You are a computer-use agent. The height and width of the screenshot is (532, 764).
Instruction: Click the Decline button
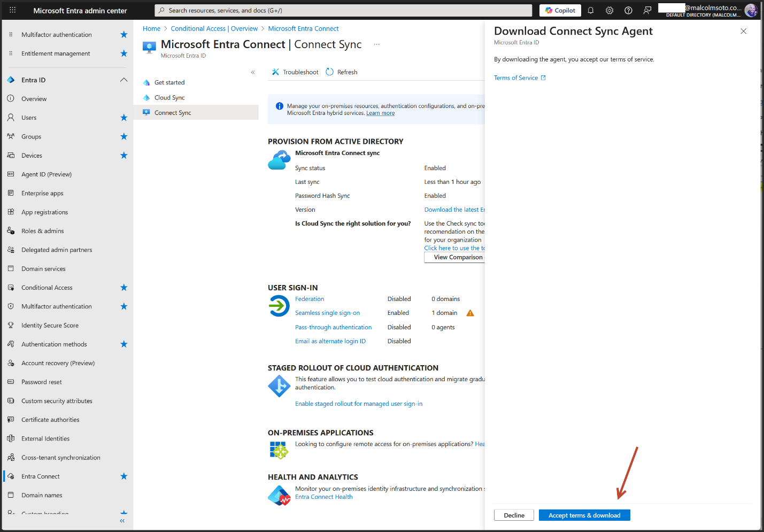pyautogui.click(x=514, y=515)
